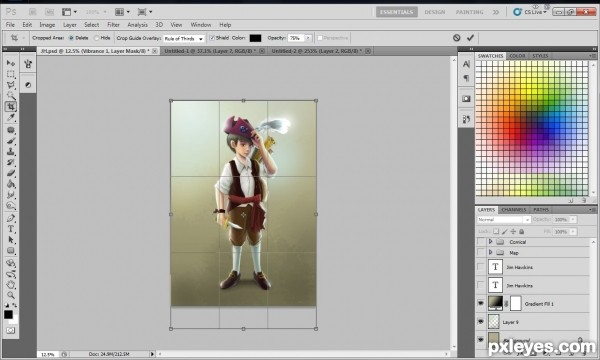Select the Brush tool
This screenshot has width=600, height=360.
11,141
